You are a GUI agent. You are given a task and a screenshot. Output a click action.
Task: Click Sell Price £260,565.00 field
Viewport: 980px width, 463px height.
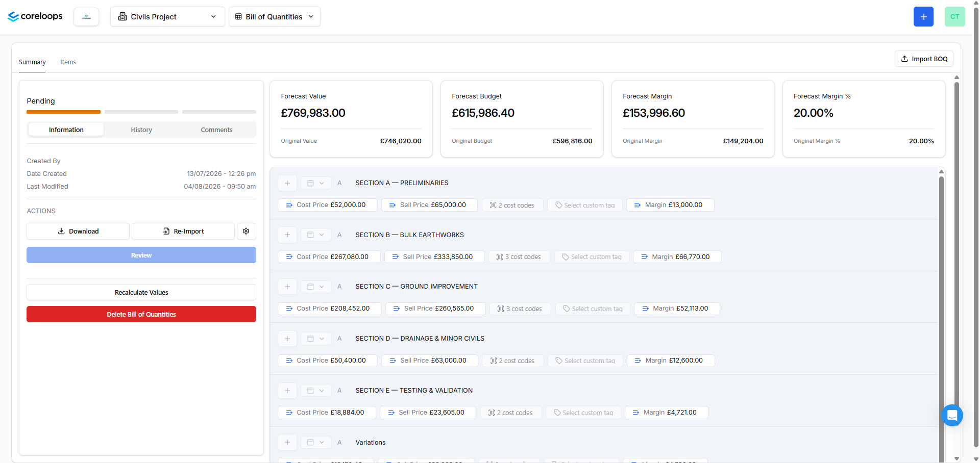tap(435, 308)
